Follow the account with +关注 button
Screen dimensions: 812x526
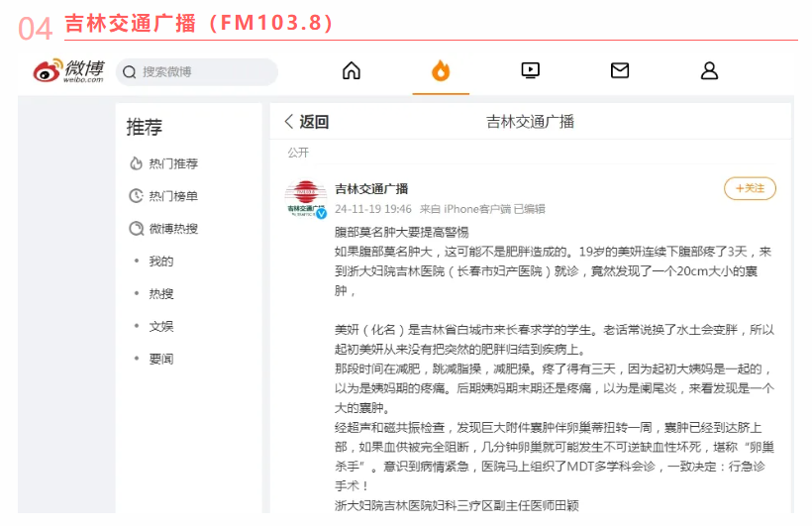click(750, 188)
